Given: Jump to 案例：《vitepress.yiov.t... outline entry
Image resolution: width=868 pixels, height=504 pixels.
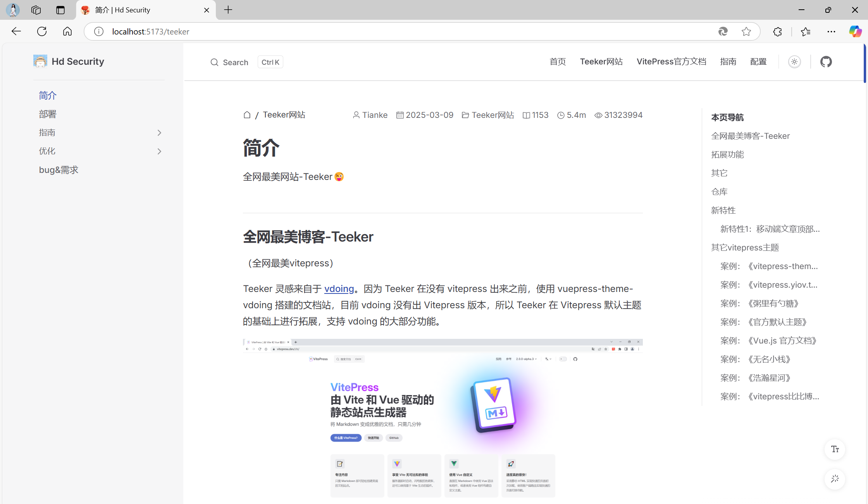Looking at the screenshot, I should pos(769,285).
